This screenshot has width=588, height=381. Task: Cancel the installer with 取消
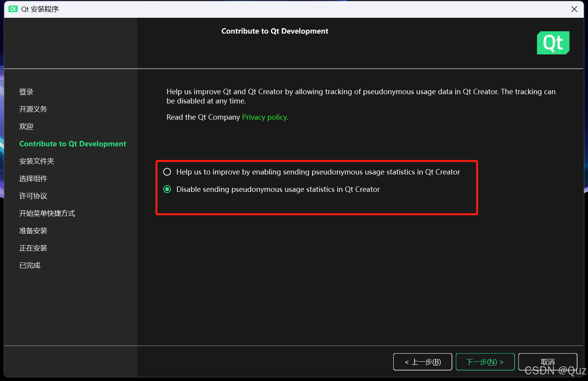[547, 362]
